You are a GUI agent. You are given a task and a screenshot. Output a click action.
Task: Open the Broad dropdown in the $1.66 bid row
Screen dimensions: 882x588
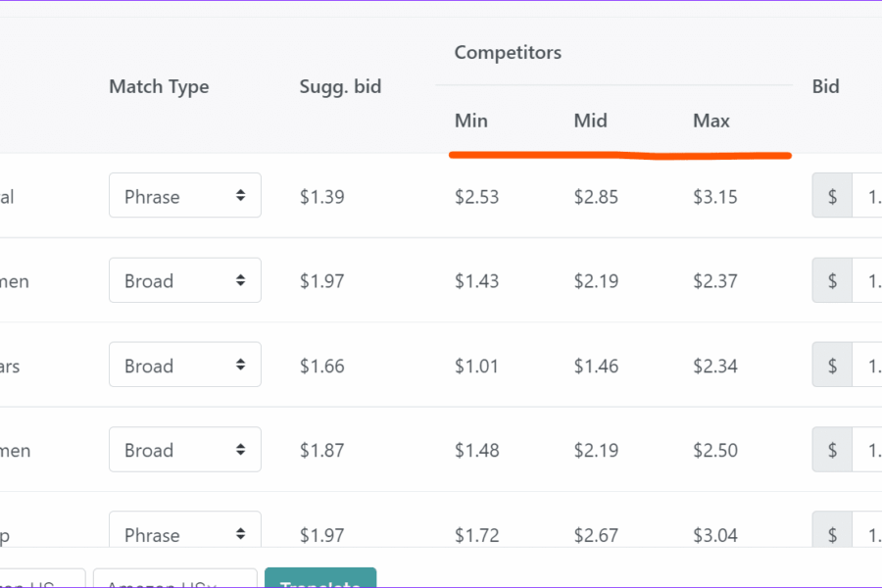185,365
